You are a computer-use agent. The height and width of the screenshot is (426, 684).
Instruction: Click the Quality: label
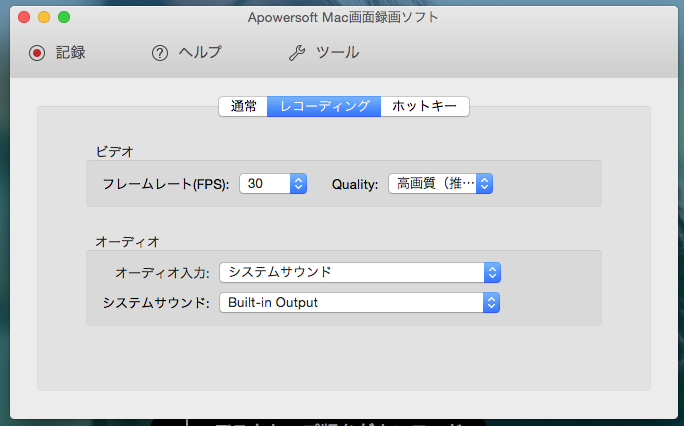tap(355, 185)
